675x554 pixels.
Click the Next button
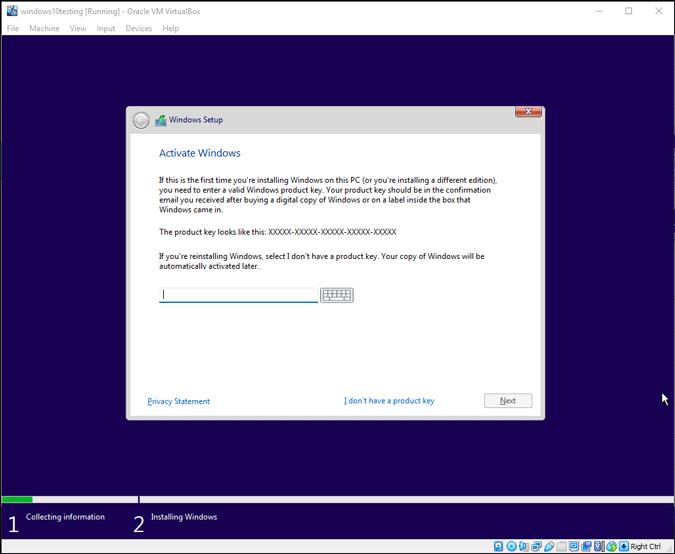(508, 401)
